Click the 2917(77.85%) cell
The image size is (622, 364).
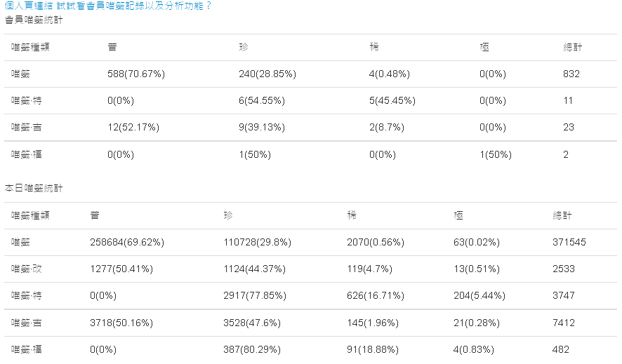click(x=257, y=295)
